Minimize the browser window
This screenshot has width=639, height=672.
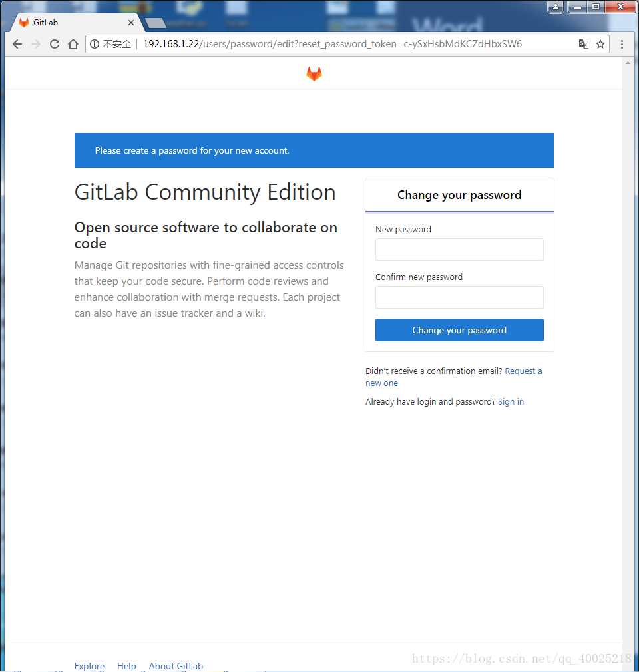pos(578,7)
